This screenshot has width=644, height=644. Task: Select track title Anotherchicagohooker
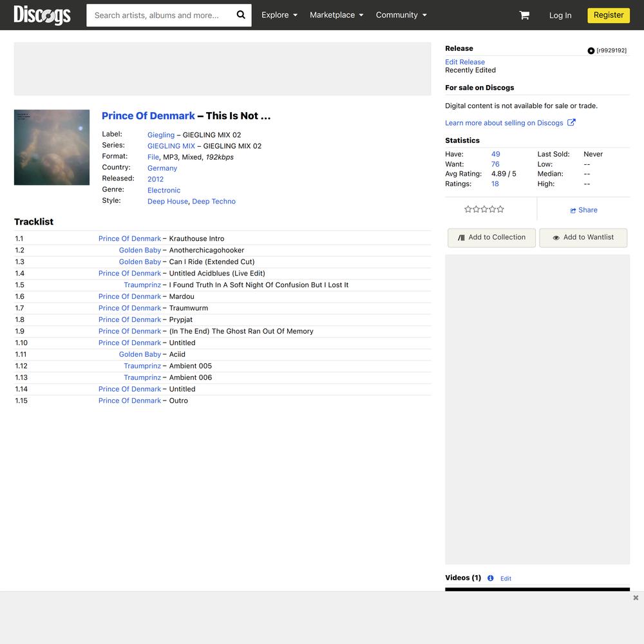click(207, 250)
